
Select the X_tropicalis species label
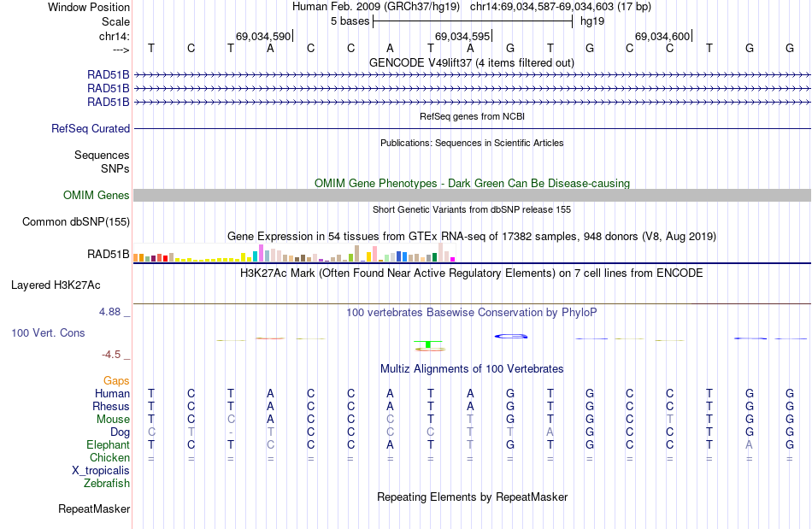click(101, 471)
